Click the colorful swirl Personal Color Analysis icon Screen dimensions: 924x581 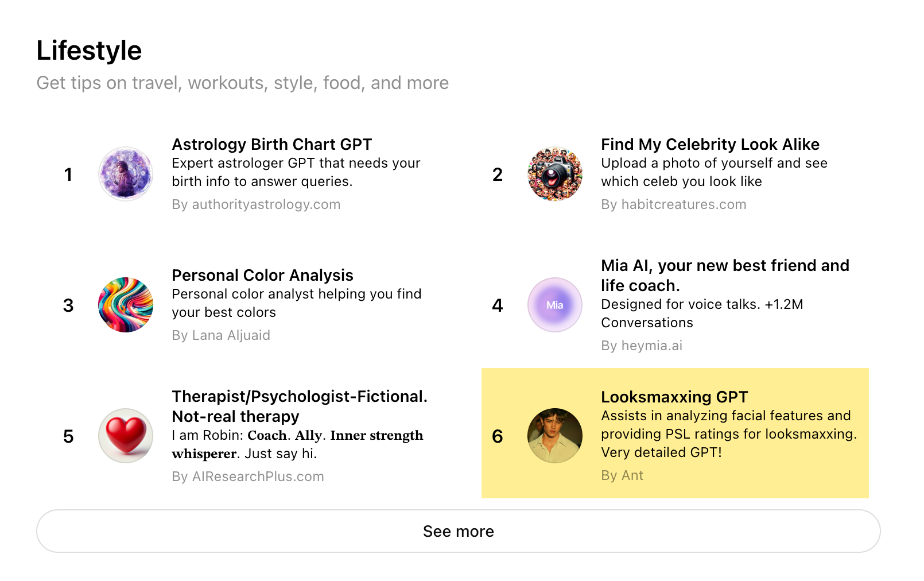(x=125, y=305)
